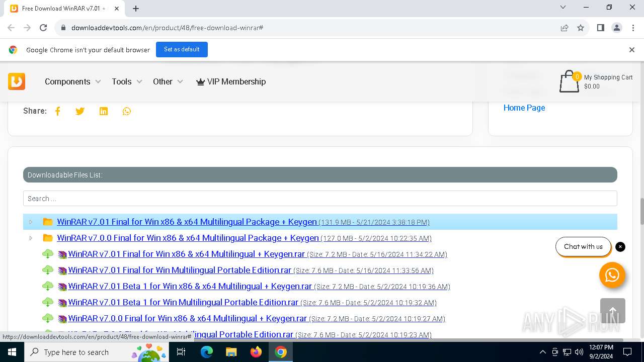The width and height of the screenshot is (644, 362).
Task: Click the folder icon for WinRAR v7.0.0 Package
Action: 48,238
